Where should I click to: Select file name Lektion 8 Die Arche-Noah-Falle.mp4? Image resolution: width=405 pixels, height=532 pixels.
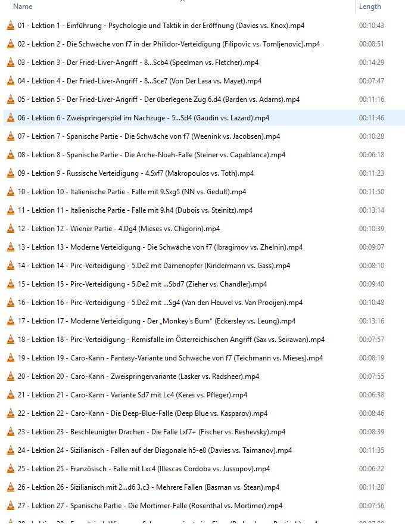tap(152, 155)
